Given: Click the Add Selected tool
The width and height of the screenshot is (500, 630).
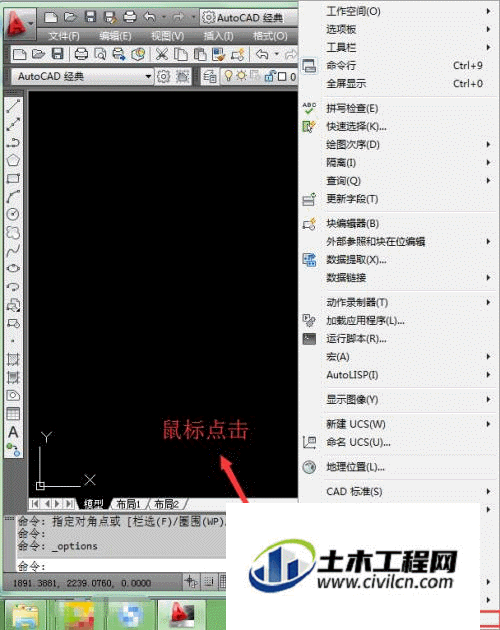Looking at the screenshot, I should click(x=13, y=450).
